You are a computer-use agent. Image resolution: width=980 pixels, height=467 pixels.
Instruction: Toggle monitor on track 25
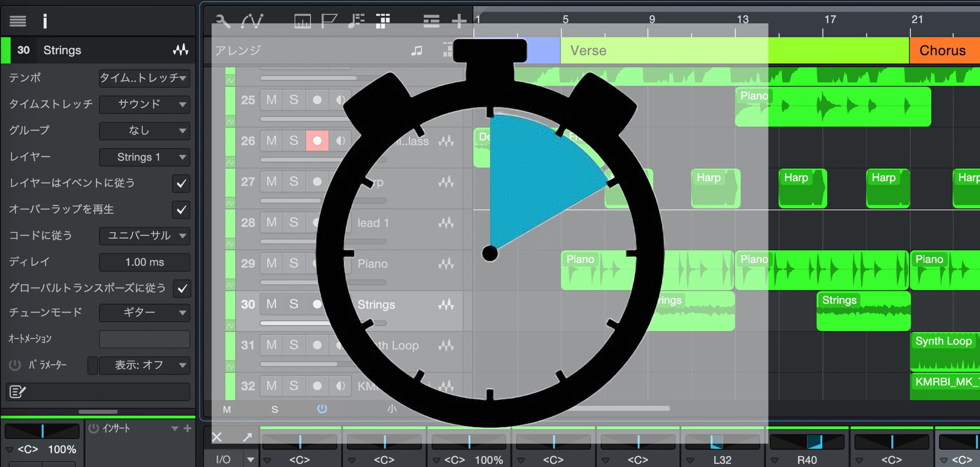pos(341,99)
